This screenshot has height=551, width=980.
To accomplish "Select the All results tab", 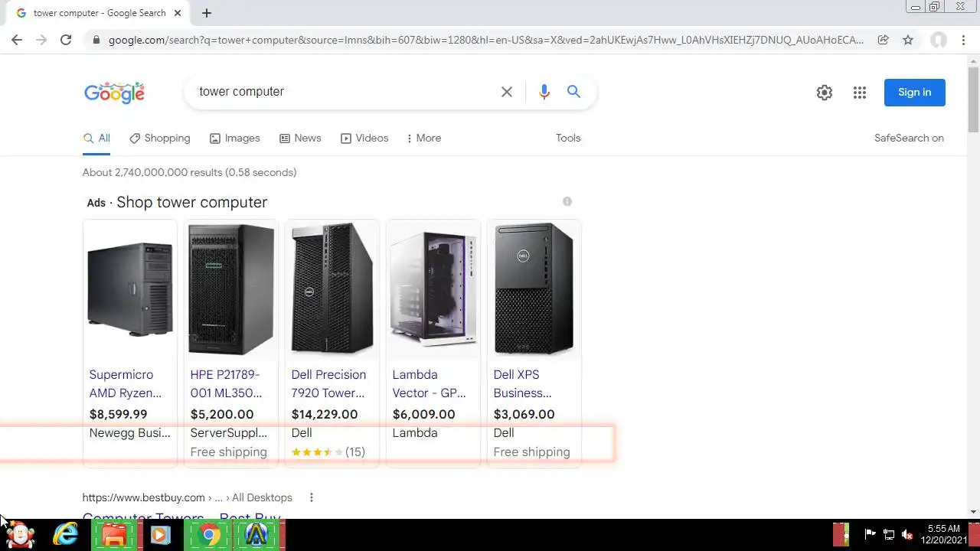I will coord(96,139).
